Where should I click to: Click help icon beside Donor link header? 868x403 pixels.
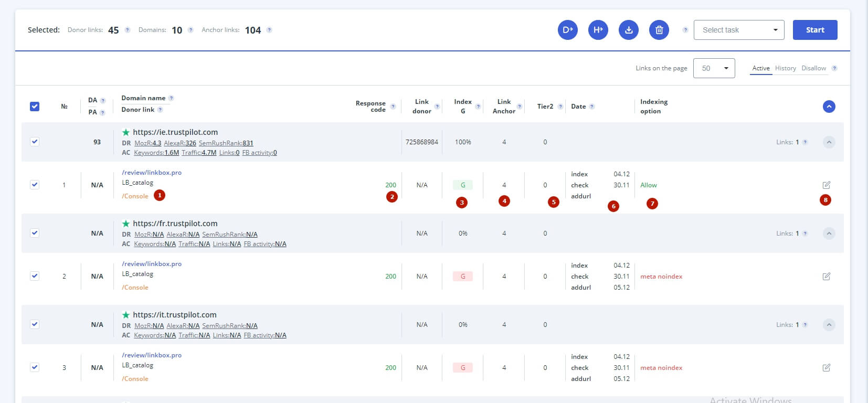coord(160,110)
